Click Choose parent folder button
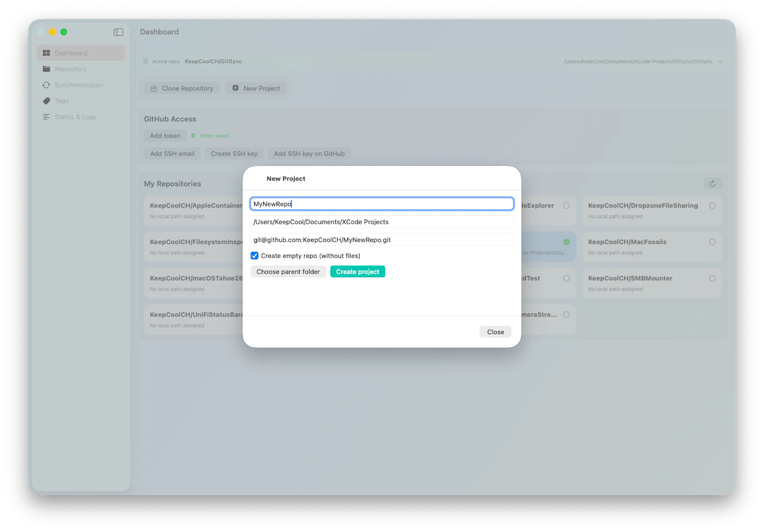The image size is (764, 532). [288, 272]
